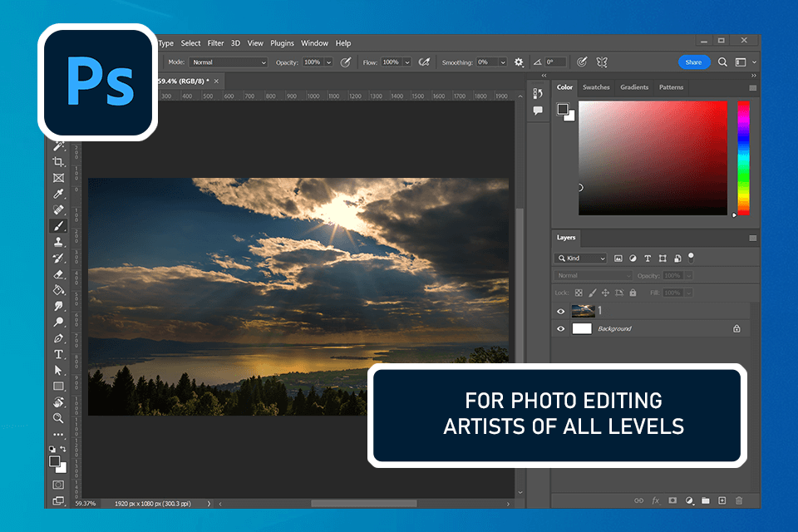Open the 3D menu

(235, 43)
